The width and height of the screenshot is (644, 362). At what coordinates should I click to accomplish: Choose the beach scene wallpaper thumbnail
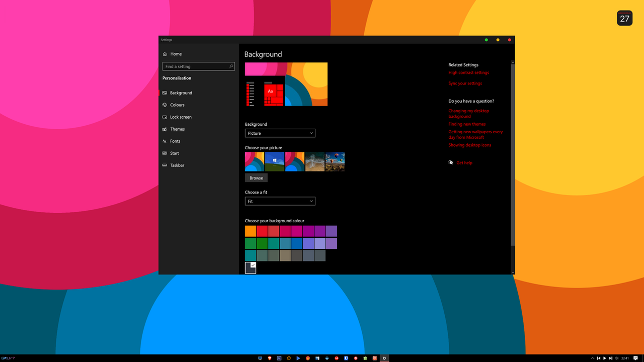315,162
